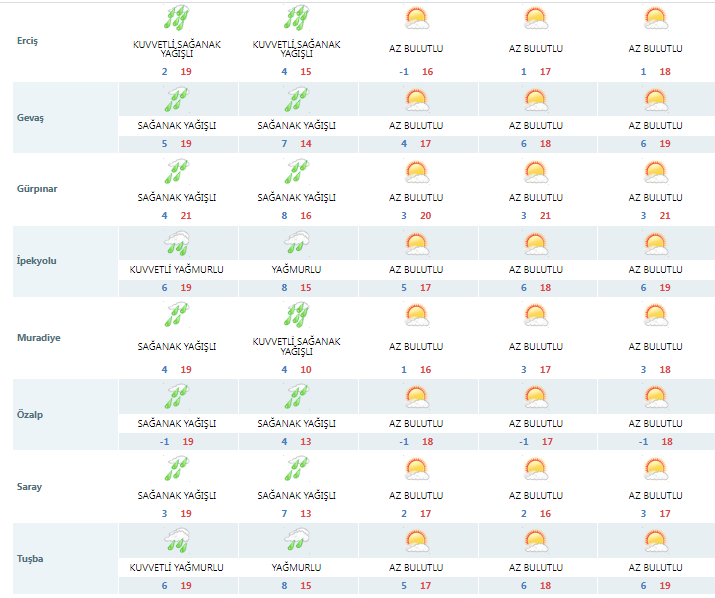Click Özalp shower icon above 4 / 13

297,395
